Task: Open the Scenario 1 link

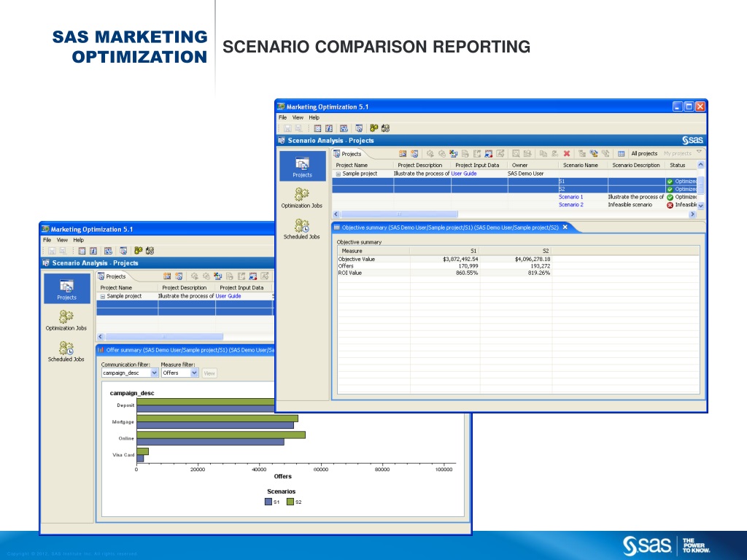Action: [x=570, y=197]
